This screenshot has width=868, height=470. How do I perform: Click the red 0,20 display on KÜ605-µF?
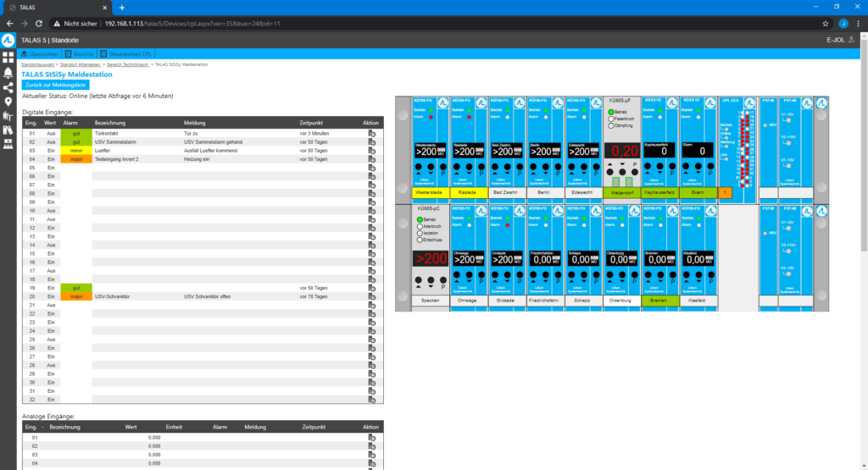623,151
